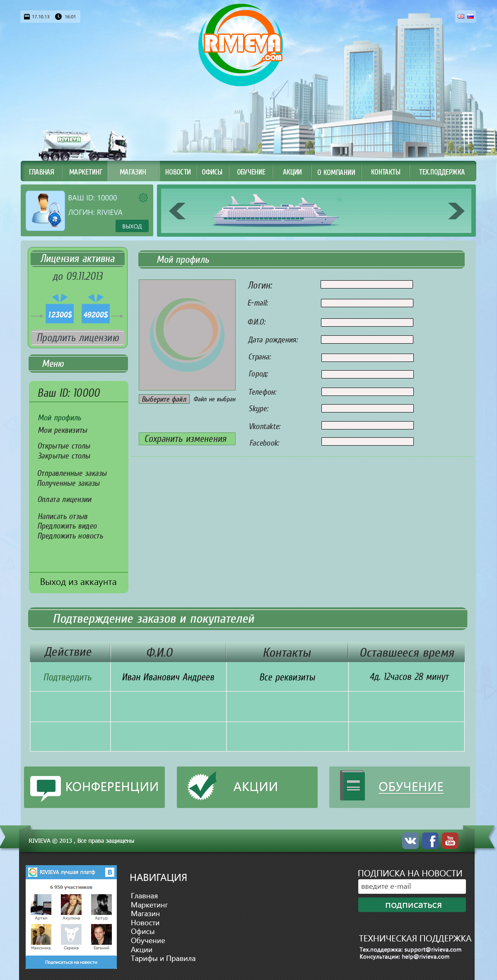
Task: Click Сохранить изменения button
Action: 187,439
